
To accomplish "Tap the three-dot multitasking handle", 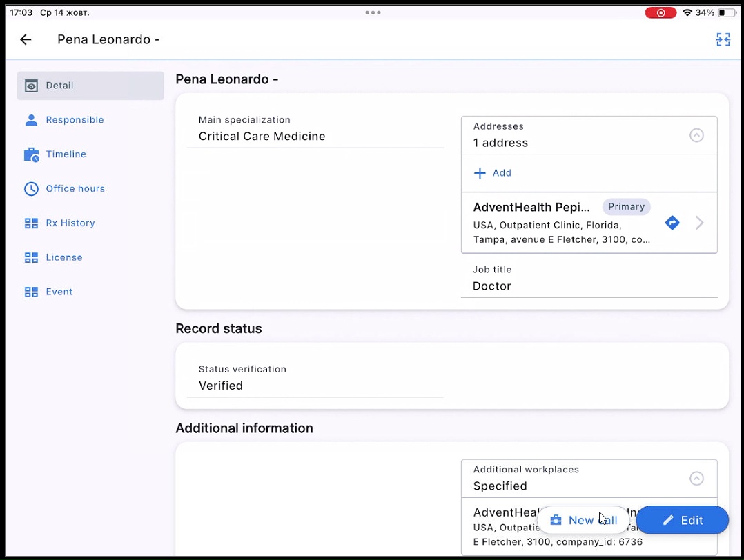I will tap(373, 13).
